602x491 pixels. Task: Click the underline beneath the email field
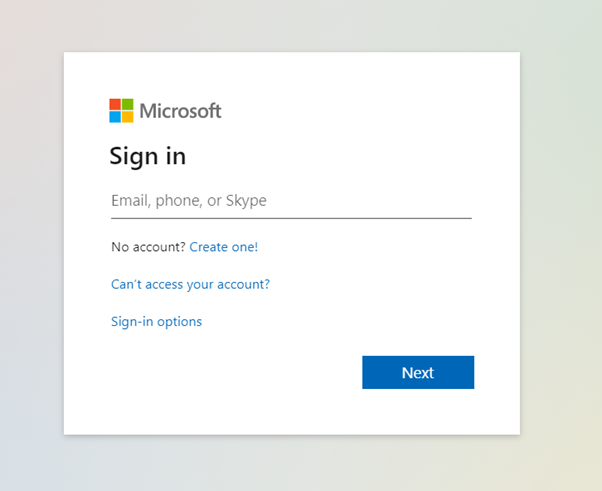tap(291, 218)
